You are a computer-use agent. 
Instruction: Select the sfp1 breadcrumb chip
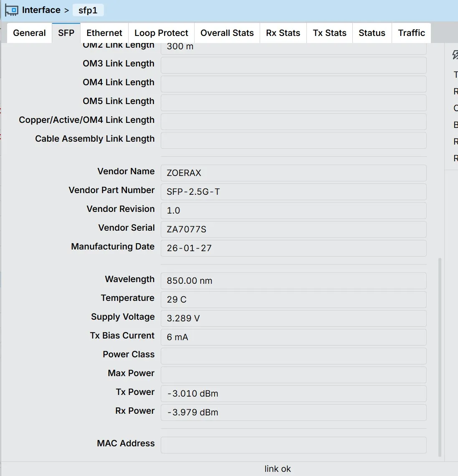88,10
